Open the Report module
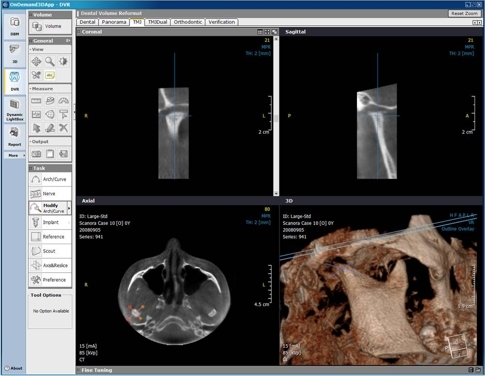This screenshot has height=376, width=485. point(14,137)
